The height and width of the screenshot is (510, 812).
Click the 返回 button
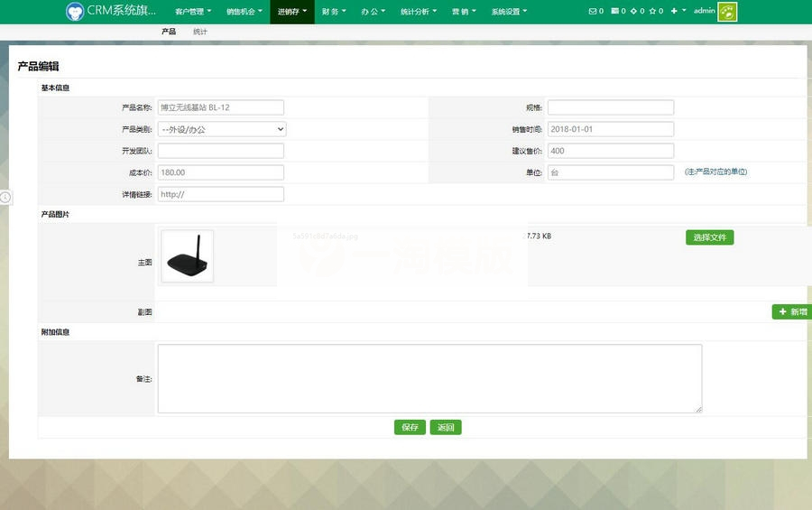446,427
